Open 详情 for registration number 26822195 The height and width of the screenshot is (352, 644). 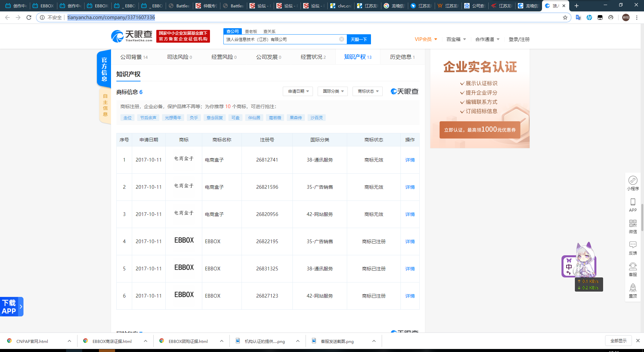(x=410, y=241)
